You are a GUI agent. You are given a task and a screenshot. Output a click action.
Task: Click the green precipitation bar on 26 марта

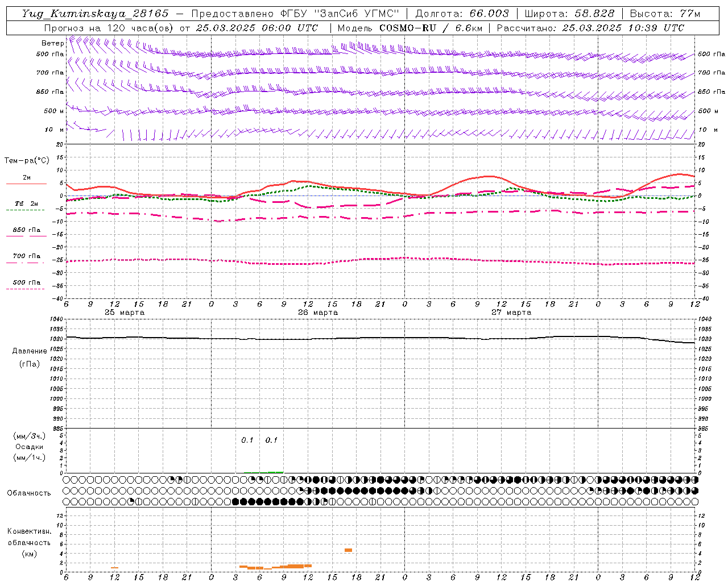coord(275,472)
